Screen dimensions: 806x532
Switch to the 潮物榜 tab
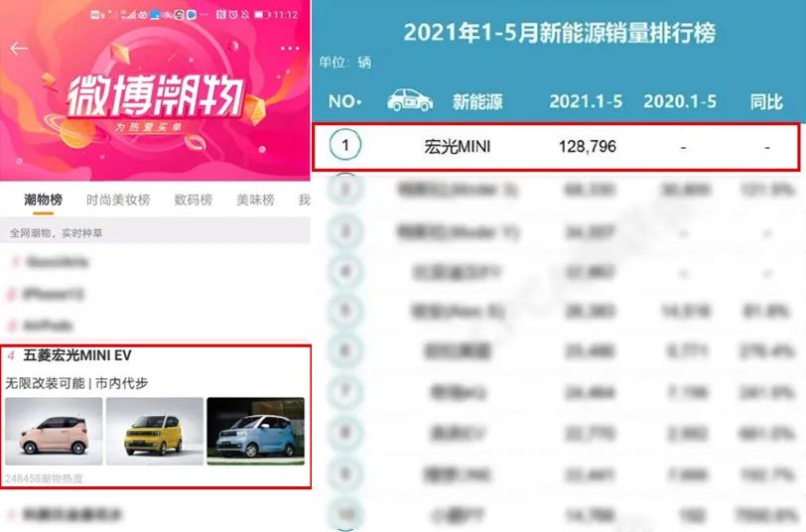coord(44,199)
